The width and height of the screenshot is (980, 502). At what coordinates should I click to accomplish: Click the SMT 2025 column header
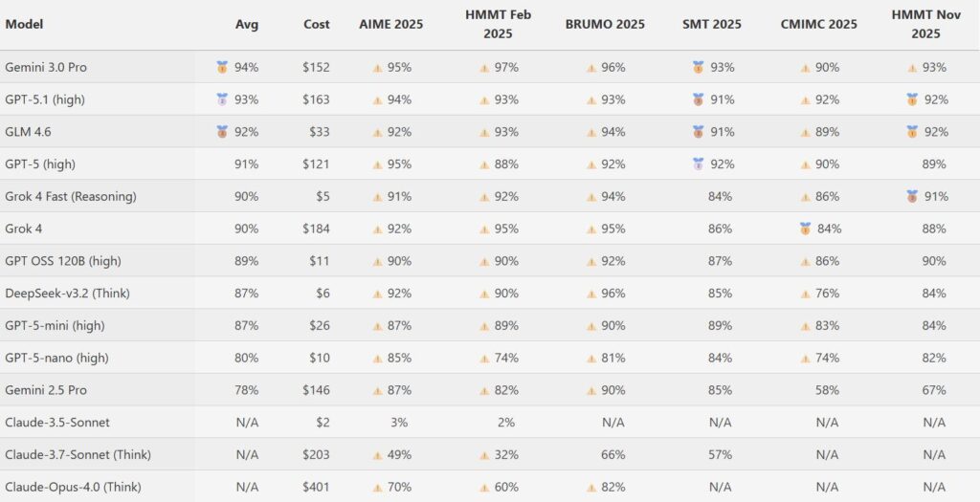coord(712,24)
